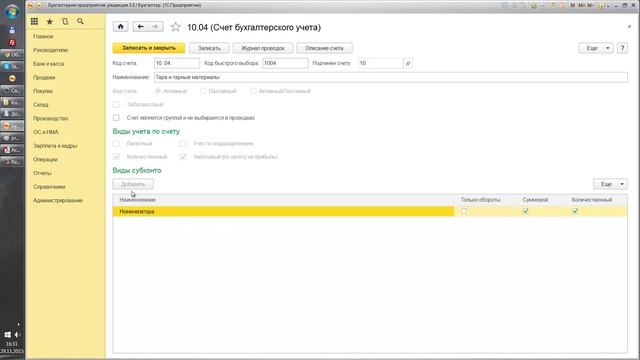Open the 1C main menu icon in title bar
Viewport: 640px width, 360px height.
coord(30,5)
